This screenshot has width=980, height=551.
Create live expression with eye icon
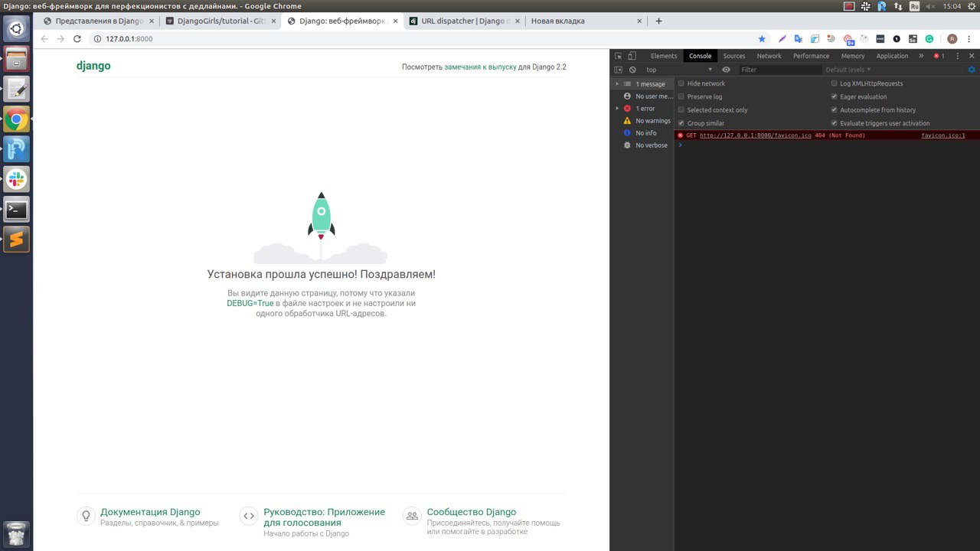coord(726,70)
